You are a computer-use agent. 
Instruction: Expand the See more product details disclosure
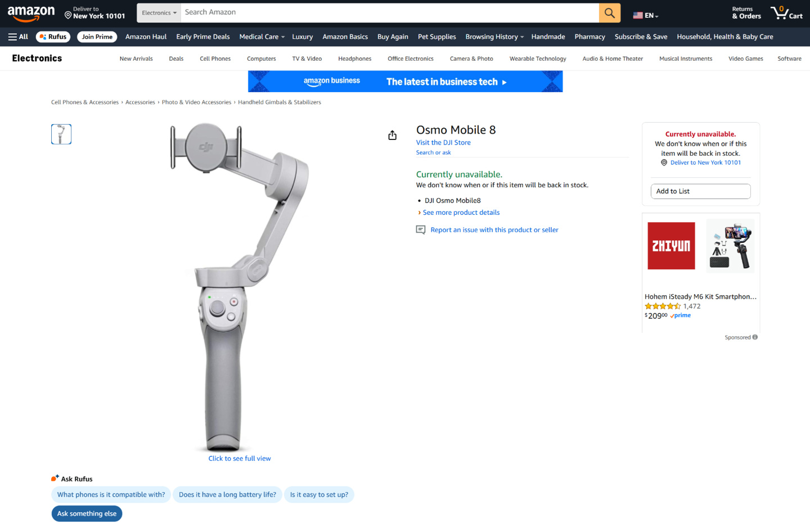click(461, 212)
